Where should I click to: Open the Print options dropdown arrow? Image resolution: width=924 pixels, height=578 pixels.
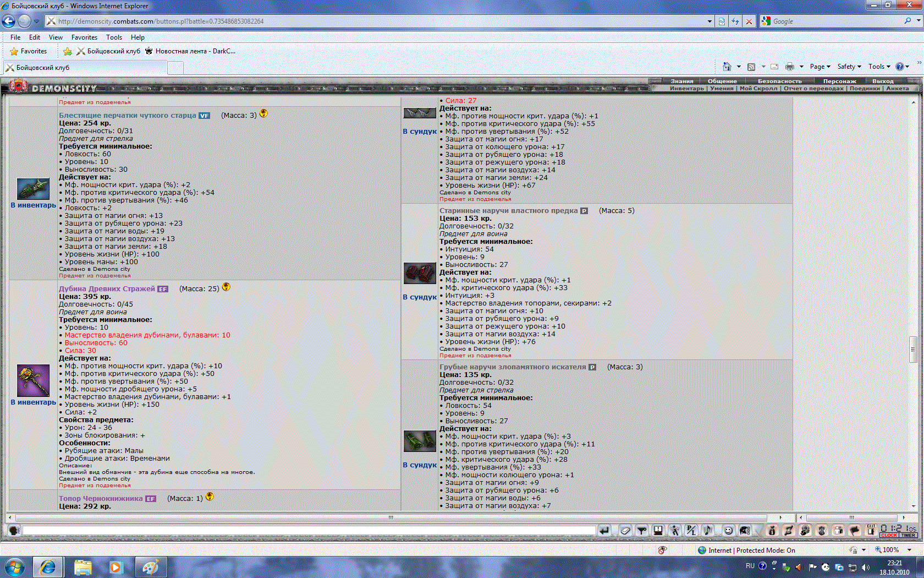click(x=801, y=67)
